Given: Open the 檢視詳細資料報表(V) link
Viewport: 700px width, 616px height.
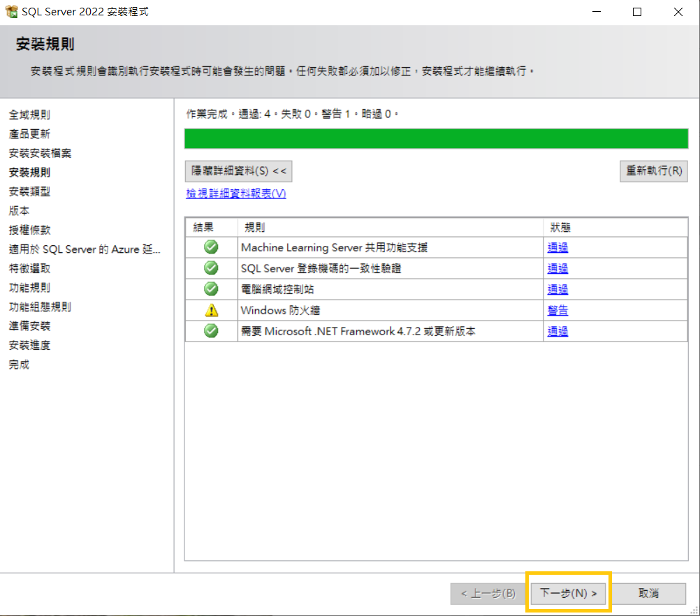Looking at the screenshot, I should click(x=235, y=193).
